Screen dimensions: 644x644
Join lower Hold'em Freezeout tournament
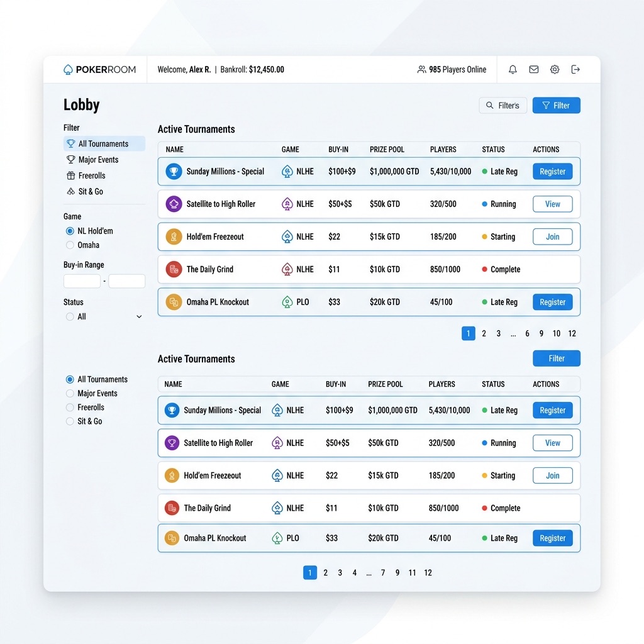[x=552, y=475]
